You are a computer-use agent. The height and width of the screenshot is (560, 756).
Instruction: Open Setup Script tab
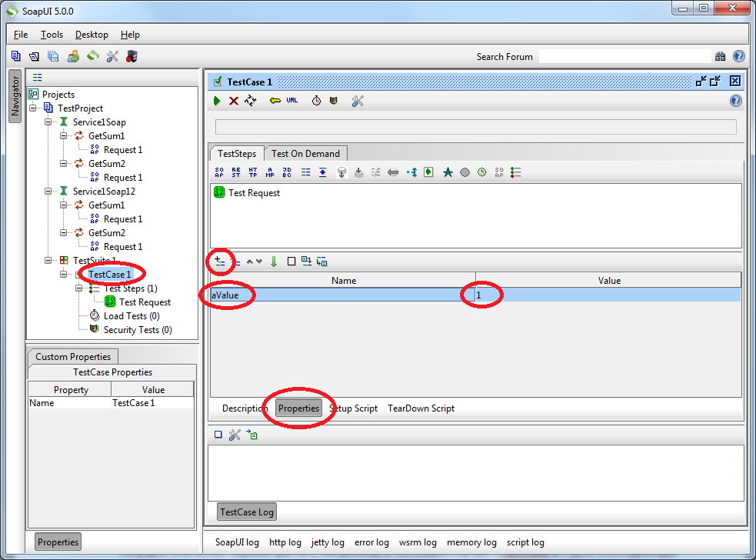click(x=354, y=408)
